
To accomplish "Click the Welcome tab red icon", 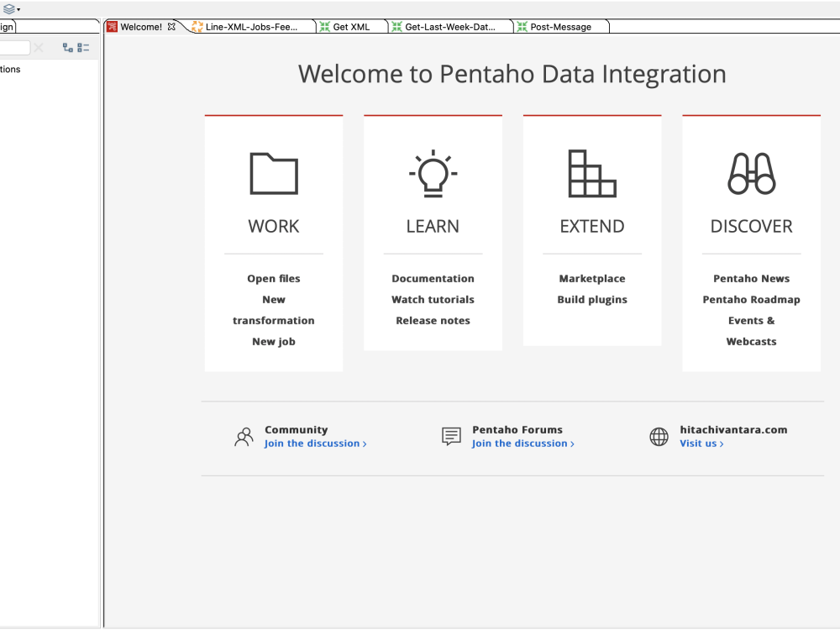I will (x=112, y=27).
